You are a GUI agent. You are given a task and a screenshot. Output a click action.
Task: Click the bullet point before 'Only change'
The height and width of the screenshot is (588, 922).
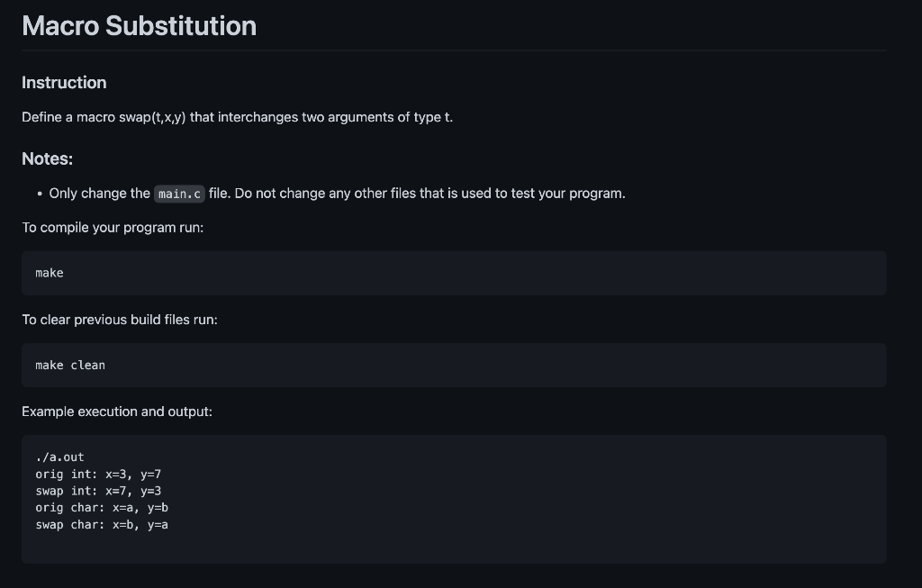(x=40, y=194)
